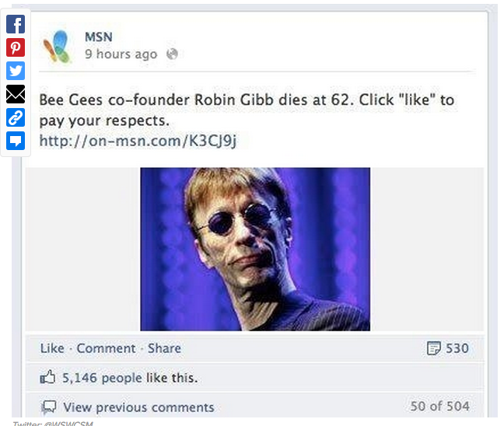Screen dimensions: 504x426
Task: Click the thumbs-up likes icon
Action: pyautogui.click(x=47, y=377)
